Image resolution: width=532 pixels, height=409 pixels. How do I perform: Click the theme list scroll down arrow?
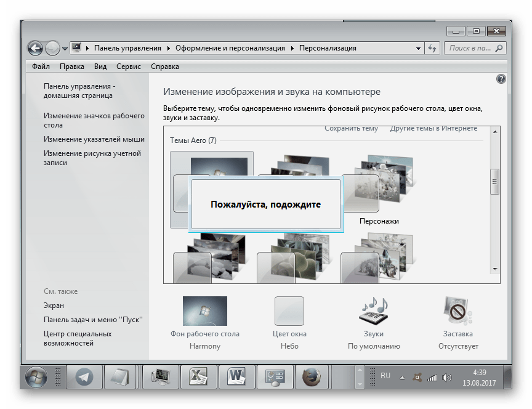click(495, 269)
